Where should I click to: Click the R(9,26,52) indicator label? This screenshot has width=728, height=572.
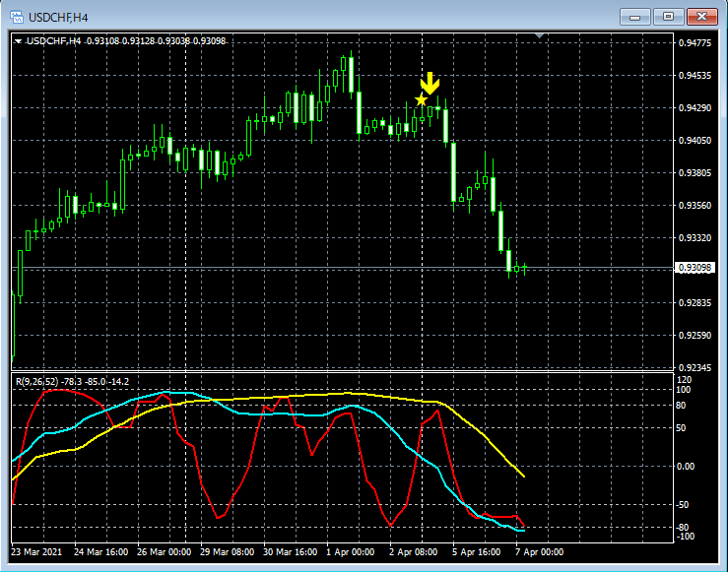(x=37, y=382)
